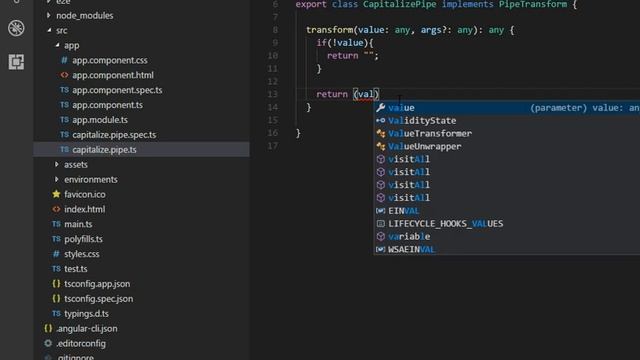Click the interface icon of ValidityState suggestion
This screenshot has height=360, width=640.
[x=380, y=120]
